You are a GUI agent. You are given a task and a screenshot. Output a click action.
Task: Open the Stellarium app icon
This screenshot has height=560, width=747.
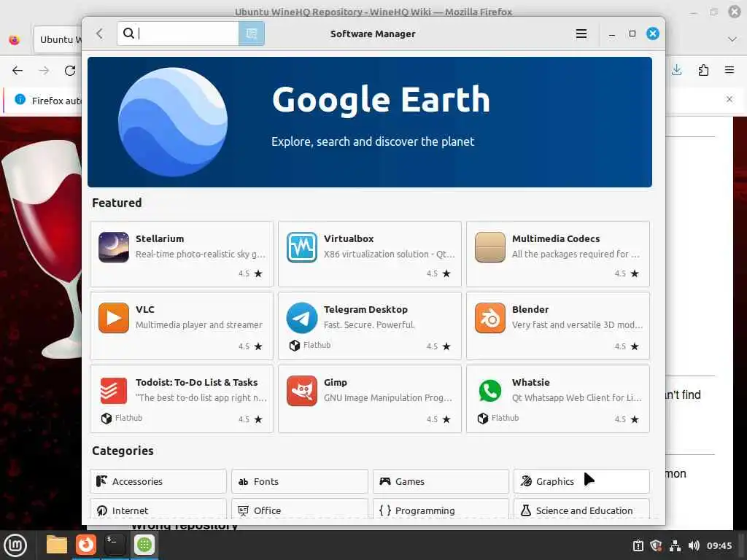tap(113, 247)
